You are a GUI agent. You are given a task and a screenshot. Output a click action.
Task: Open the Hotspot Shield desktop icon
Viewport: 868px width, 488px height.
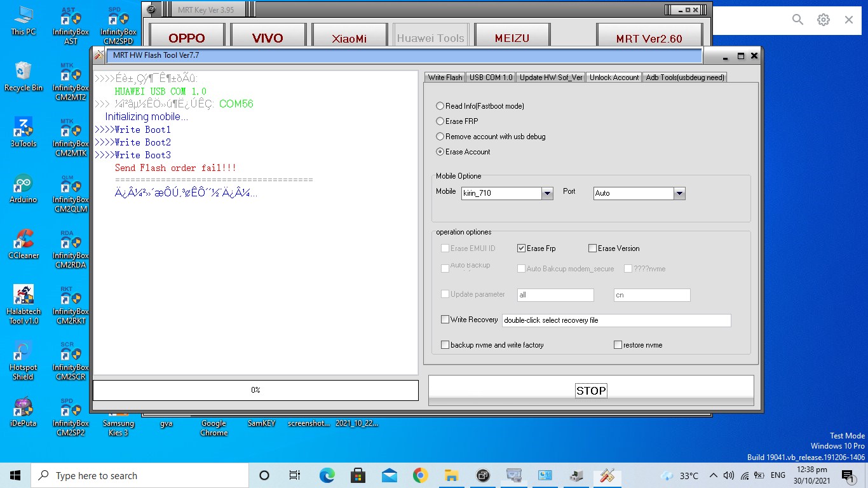click(24, 360)
